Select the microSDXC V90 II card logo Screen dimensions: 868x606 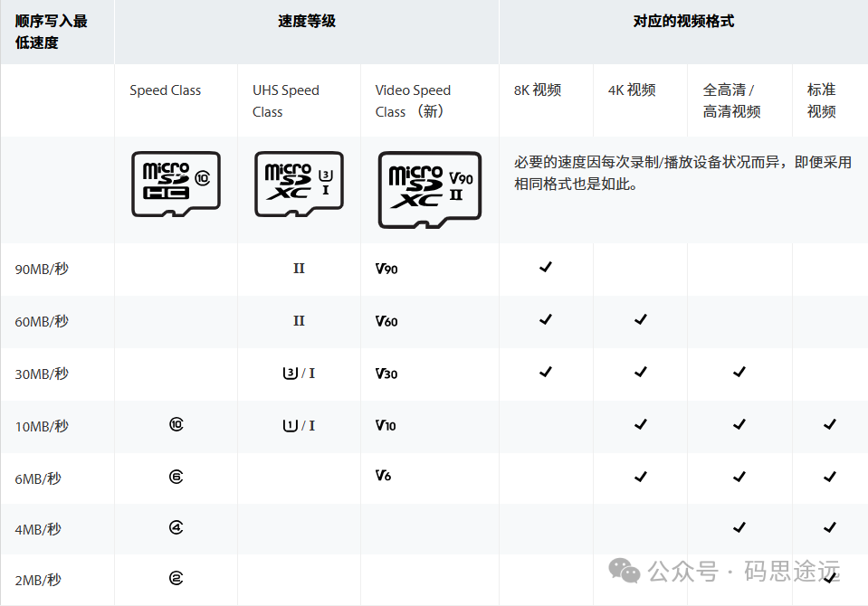(429, 190)
